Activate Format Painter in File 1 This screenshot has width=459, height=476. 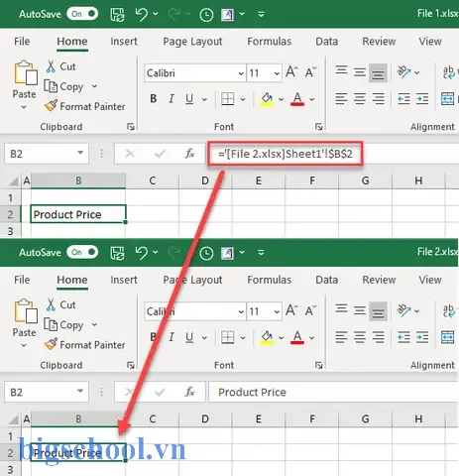(x=85, y=106)
